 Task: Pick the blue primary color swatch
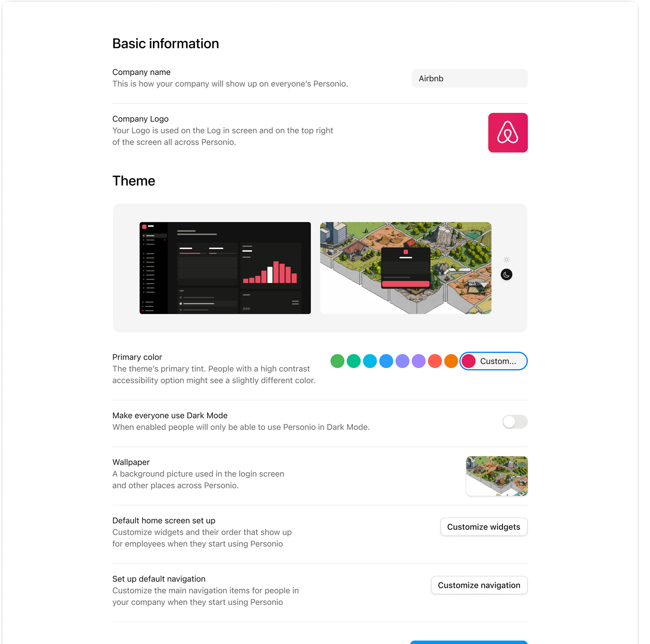pyautogui.click(x=386, y=361)
